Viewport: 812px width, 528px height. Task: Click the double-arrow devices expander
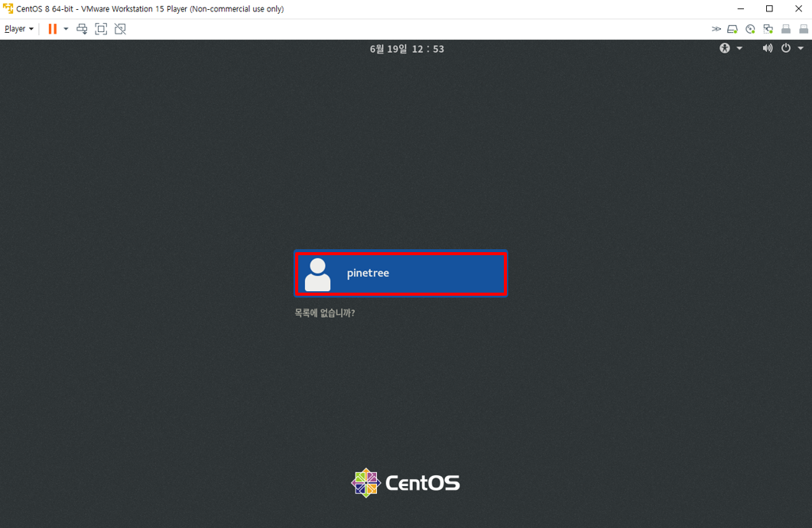pos(716,29)
